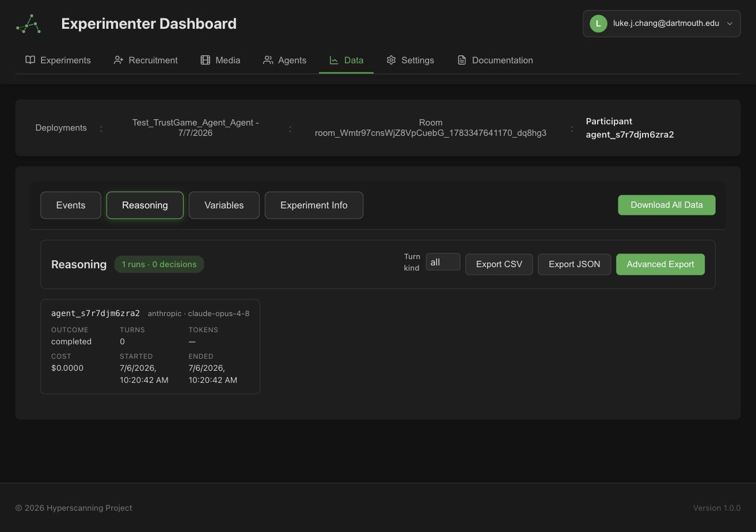
Task: Click luke.j.chang@dartmouth.edu account email
Action: pos(666,24)
